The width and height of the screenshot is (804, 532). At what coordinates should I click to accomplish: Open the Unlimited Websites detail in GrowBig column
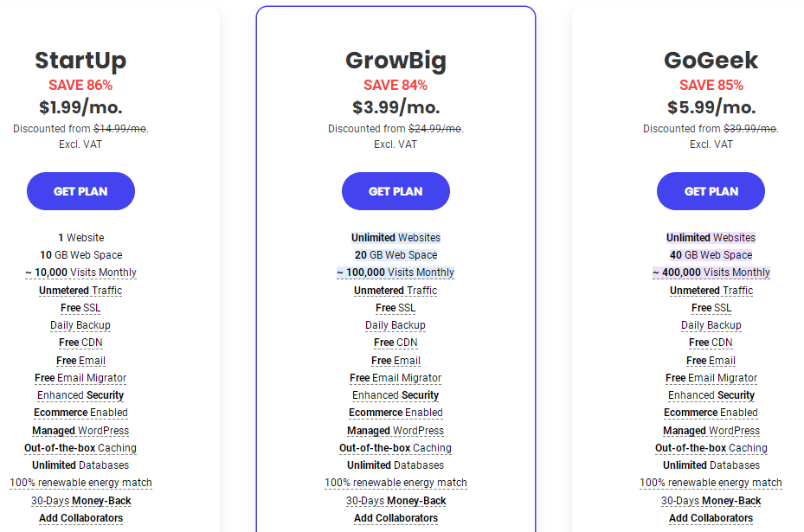[396, 237]
